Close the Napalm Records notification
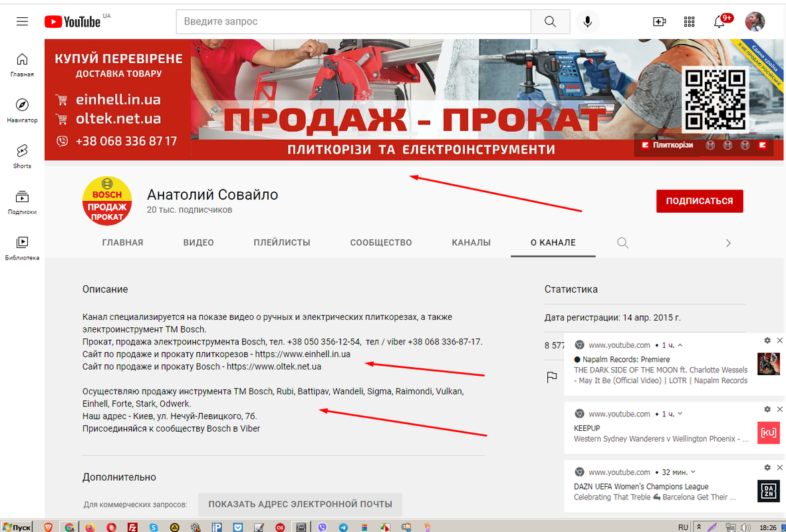786x532 pixels. [x=779, y=340]
